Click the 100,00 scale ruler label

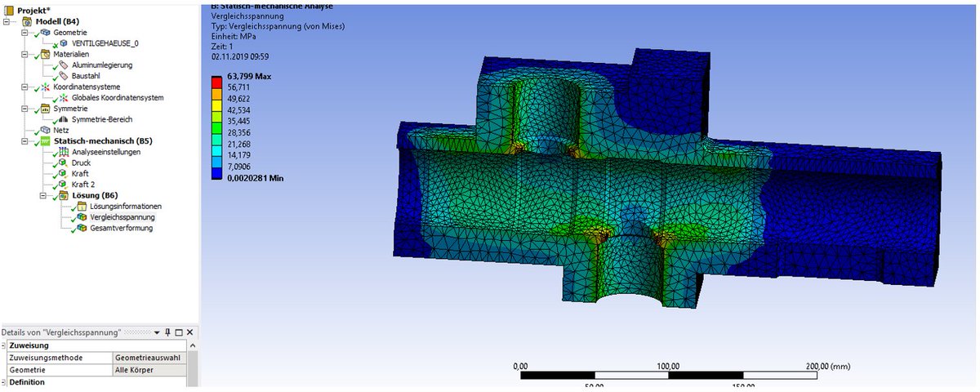coord(670,366)
